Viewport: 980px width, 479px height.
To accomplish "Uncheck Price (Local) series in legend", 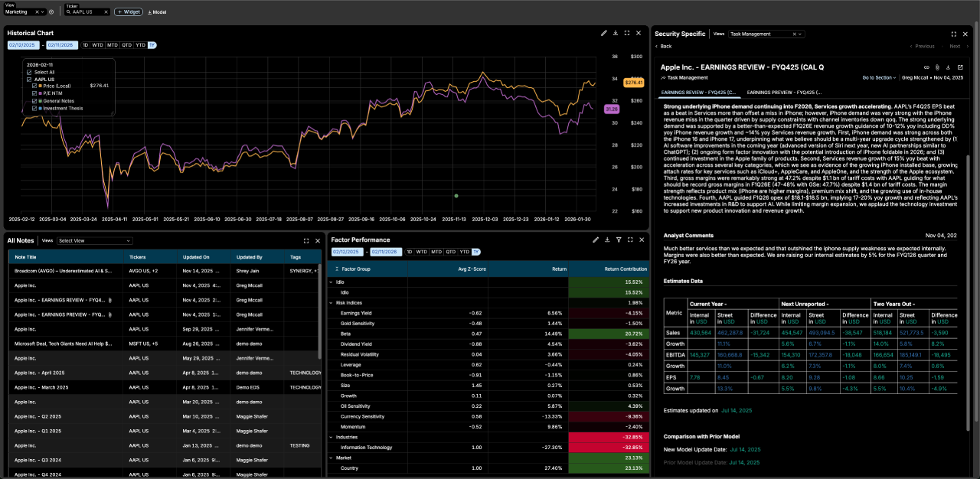I will click(34, 86).
